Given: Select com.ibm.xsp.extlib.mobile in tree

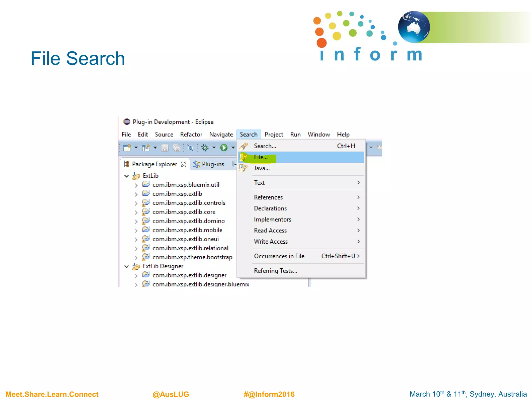Looking at the screenshot, I should [187, 230].
